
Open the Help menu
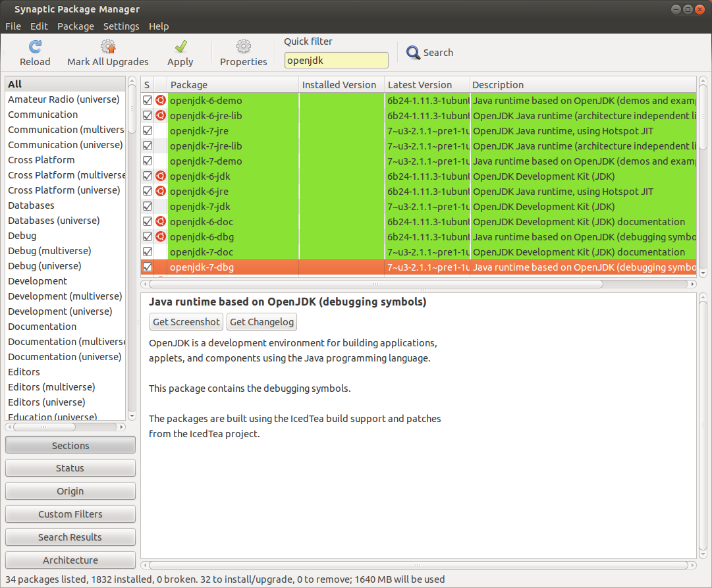(159, 26)
